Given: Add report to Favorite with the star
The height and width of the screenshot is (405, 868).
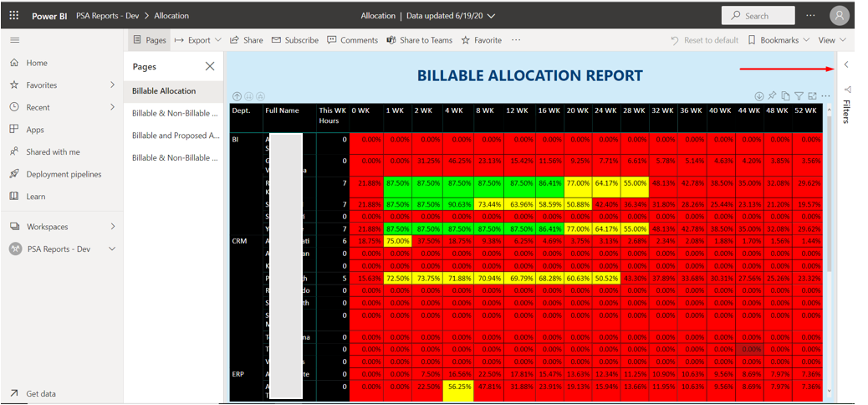Looking at the screenshot, I should click(481, 40).
